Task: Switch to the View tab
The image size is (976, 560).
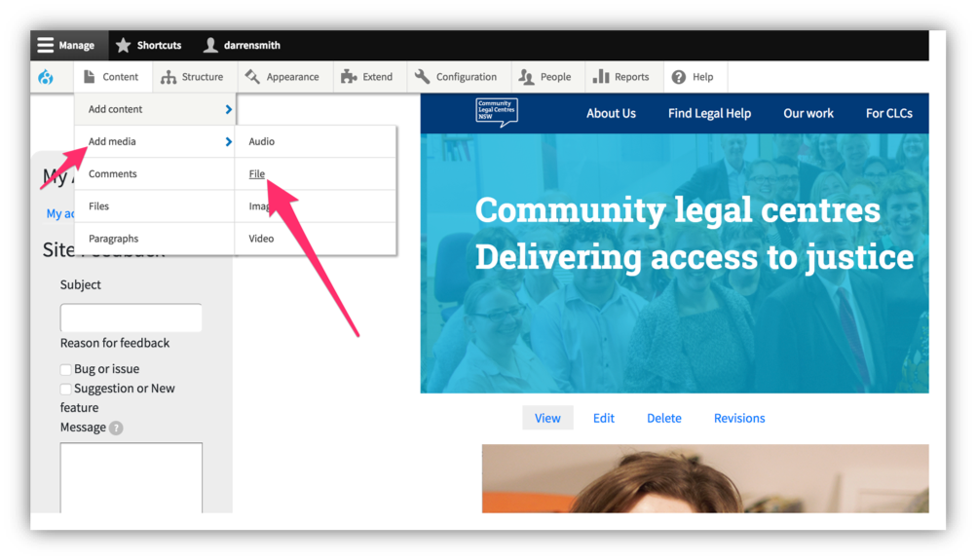Action: tap(547, 418)
